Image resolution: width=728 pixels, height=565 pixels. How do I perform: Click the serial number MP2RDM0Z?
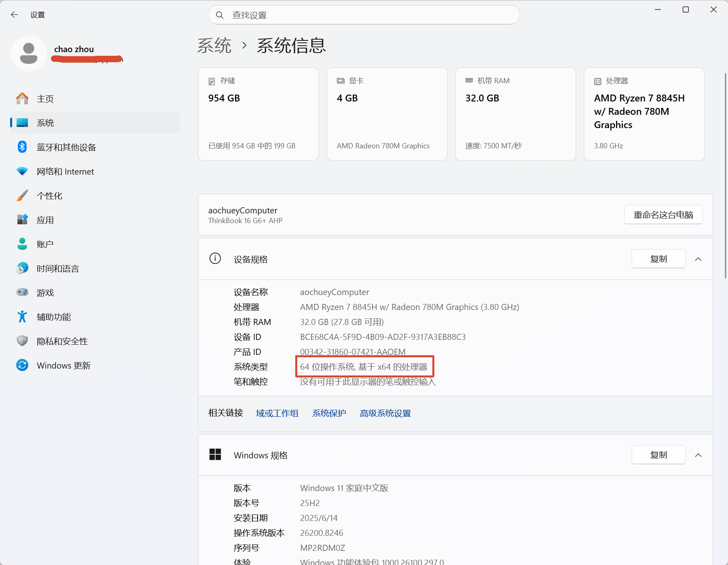[x=323, y=548]
